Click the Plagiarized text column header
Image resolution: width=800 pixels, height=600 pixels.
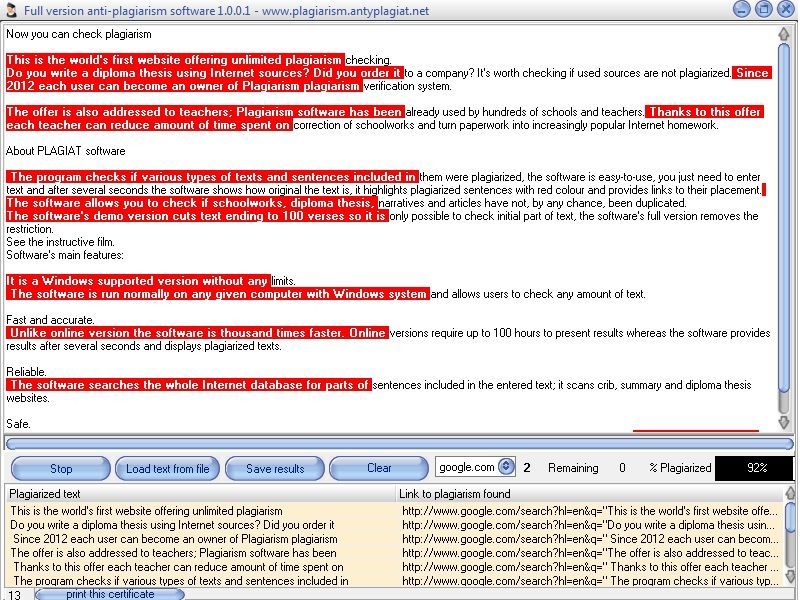200,494
